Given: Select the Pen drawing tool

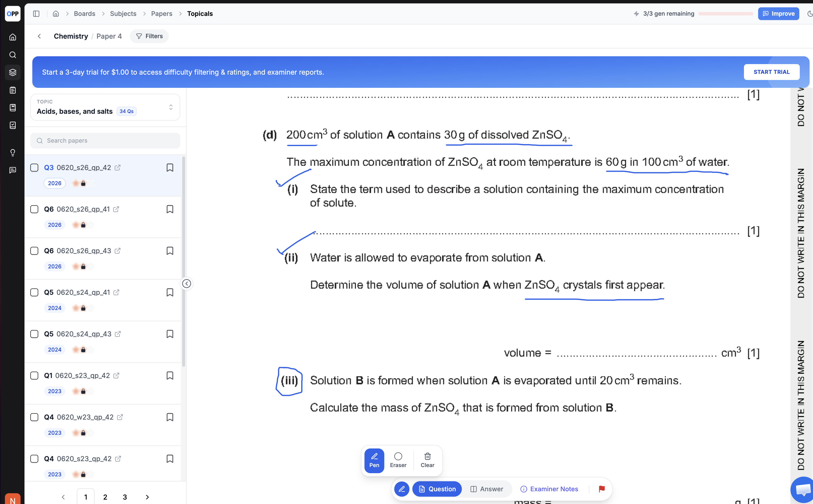Looking at the screenshot, I should (x=374, y=461).
